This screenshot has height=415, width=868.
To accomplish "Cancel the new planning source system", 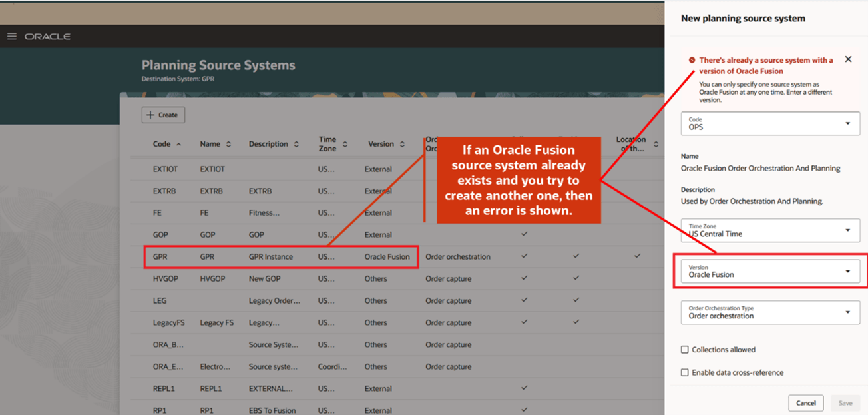I will click(x=805, y=403).
